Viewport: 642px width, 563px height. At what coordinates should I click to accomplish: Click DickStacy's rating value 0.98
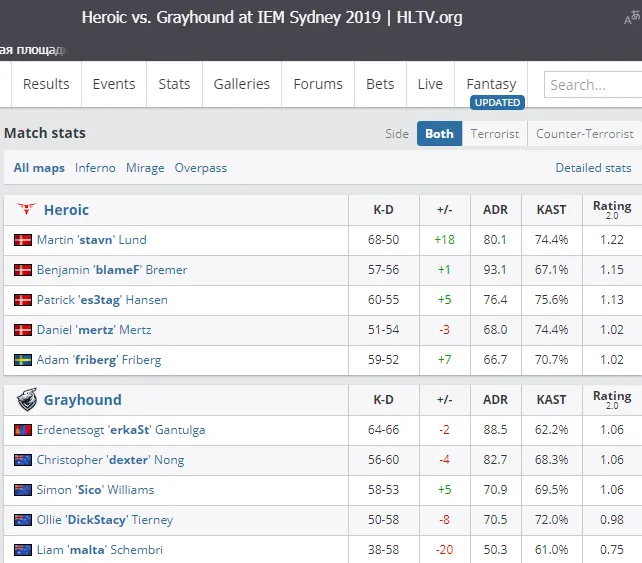coord(612,520)
